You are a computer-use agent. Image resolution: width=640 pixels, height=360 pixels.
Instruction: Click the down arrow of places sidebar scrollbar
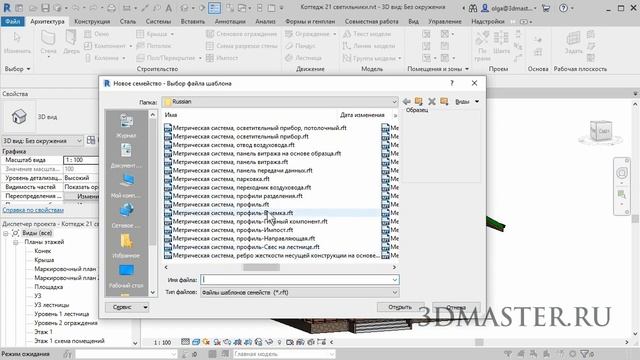point(153,292)
